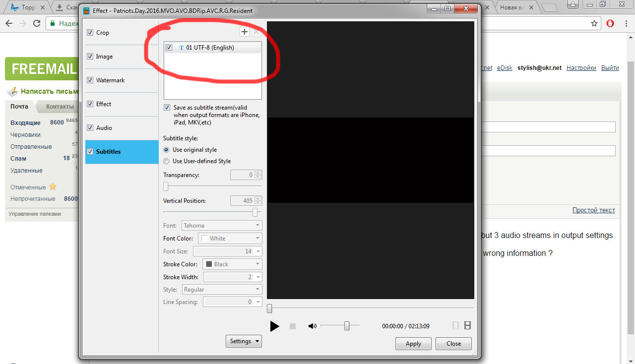This screenshot has height=364, width=635.
Task: Open the Line Spacing dropdown
Action: [232, 302]
